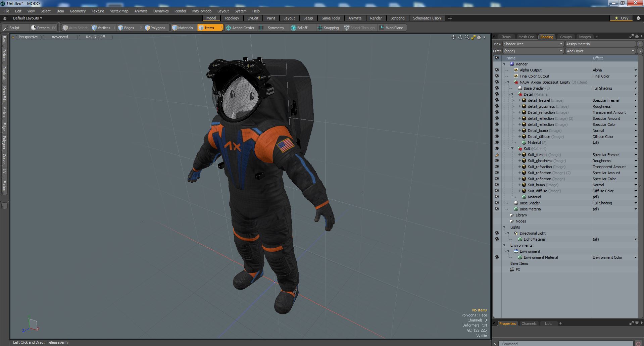Toggle visibility of Base Material
The width and height of the screenshot is (644, 346).
tap(497, 209)
